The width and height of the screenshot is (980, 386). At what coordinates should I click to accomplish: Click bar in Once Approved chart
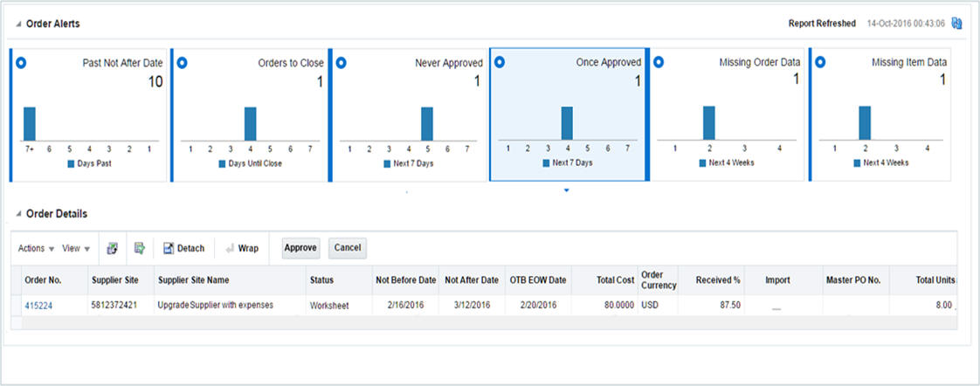coord(567,123)
